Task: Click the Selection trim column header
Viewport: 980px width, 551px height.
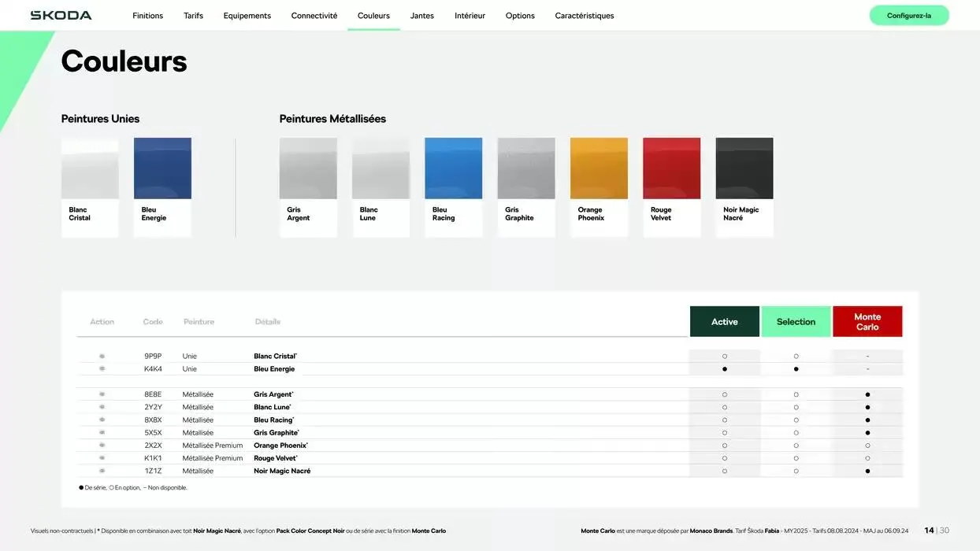Action: 796,322
